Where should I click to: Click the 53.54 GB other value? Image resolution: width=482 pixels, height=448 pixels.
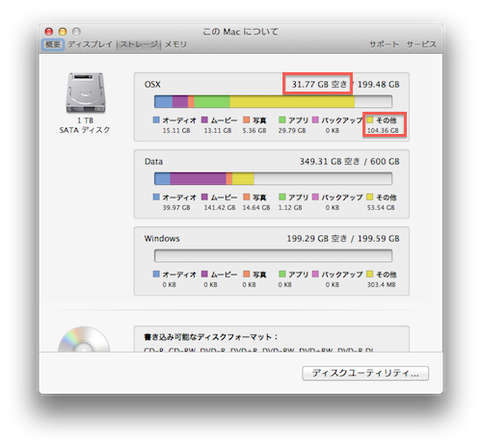(381, 208)
